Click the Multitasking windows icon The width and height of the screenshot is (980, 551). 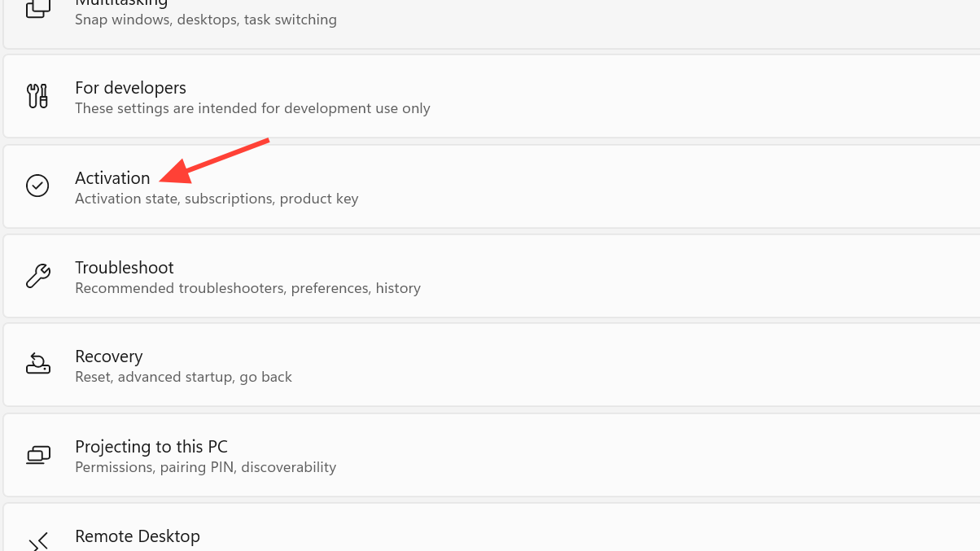pos(37,9)
